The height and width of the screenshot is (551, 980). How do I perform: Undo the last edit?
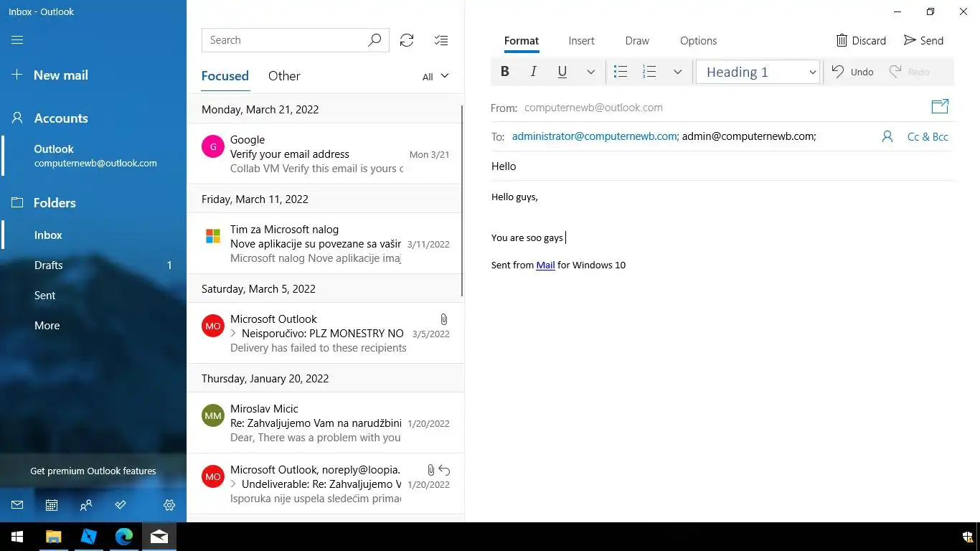tap(852, 72)
